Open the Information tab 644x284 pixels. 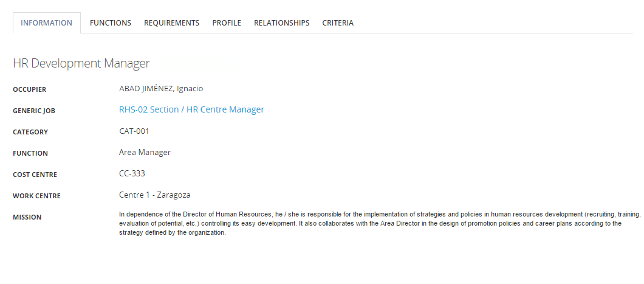tap(47, 23)
